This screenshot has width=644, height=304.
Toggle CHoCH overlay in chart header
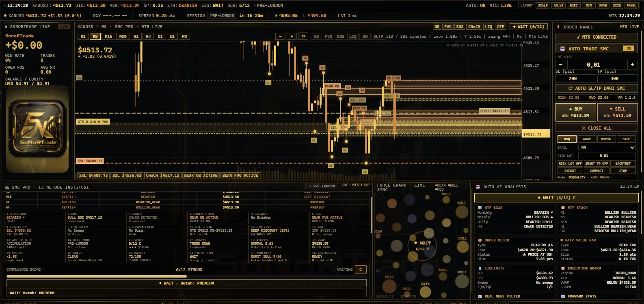coord(474,27)
